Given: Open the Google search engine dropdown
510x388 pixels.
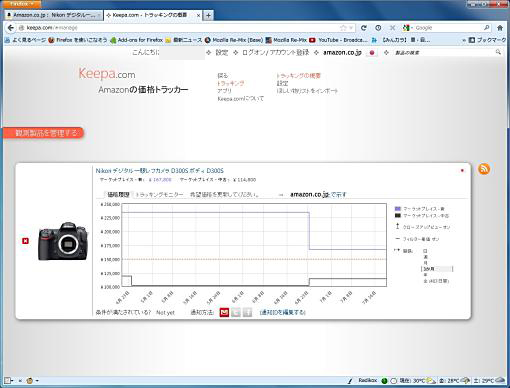Looking at the screenshot, I should click(407, 28).
